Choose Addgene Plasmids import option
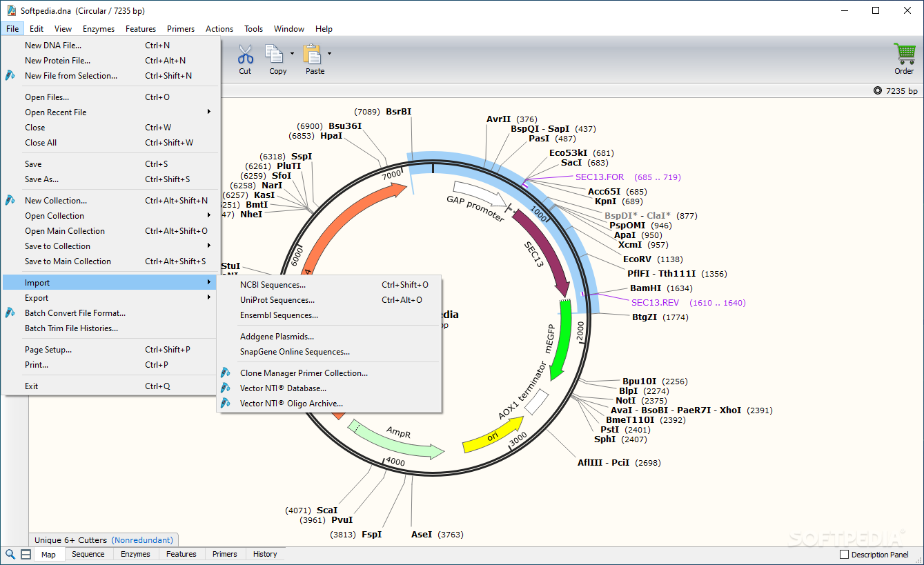Viewport: 924px width, 565px height. tap(329, 337)
